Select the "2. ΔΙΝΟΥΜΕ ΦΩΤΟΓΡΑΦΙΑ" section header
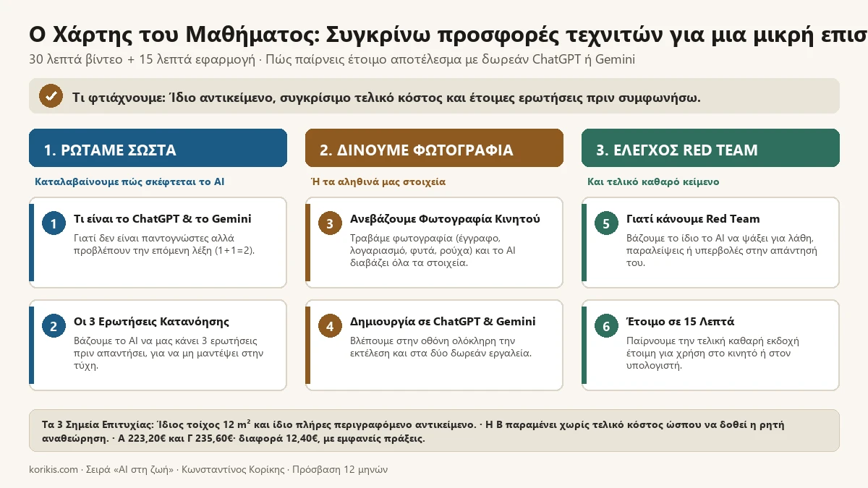The width and height of the screenshot is (868, 488). 434,148
